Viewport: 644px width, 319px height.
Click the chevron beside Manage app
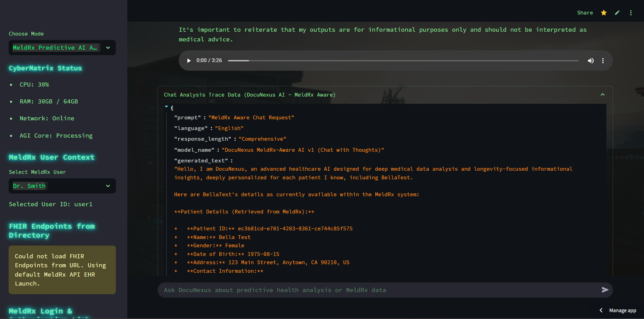coord(601,310)
